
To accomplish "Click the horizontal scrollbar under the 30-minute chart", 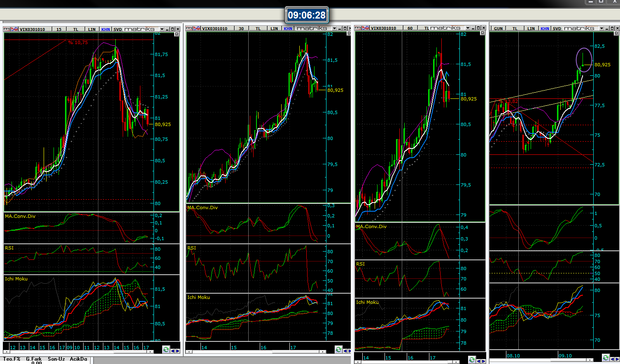I will [x=255, y=352].
